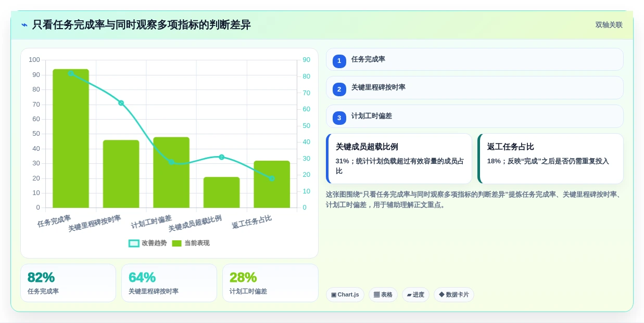Click the 关键里程碑按时率 bar in the chart
This screenshot has height=323, width=644.
click(x=121, y=174)
